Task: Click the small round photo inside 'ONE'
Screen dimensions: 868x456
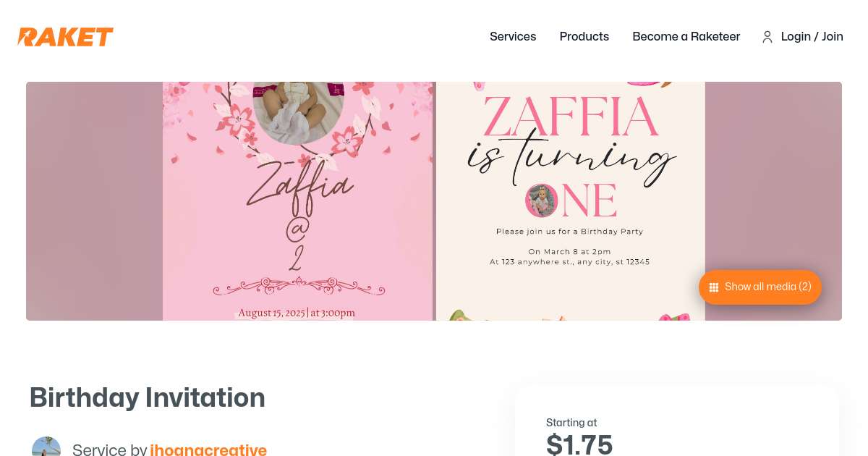Action: point(542,200)
